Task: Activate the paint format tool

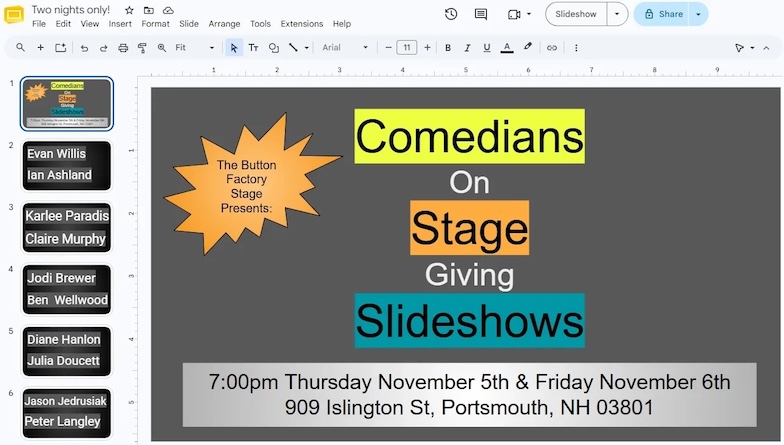Action: [142, 48]
